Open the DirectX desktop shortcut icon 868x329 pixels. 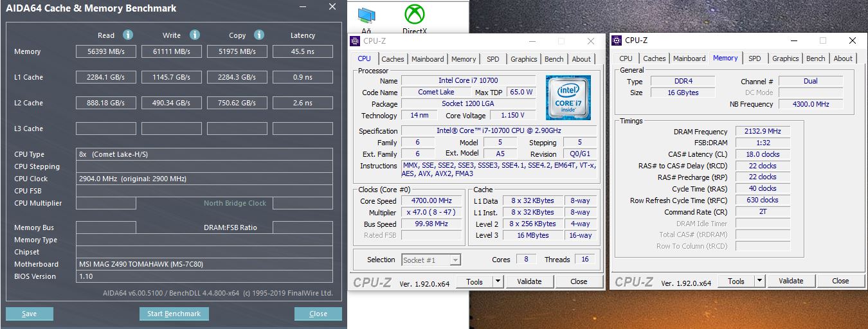point(415,14)
